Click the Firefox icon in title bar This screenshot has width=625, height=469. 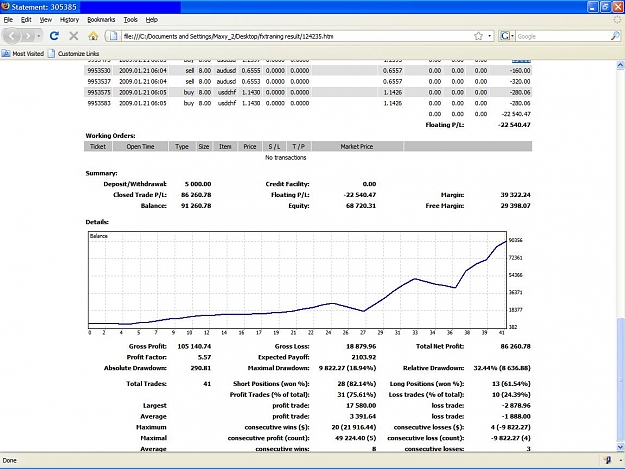(x=6, y=6)
